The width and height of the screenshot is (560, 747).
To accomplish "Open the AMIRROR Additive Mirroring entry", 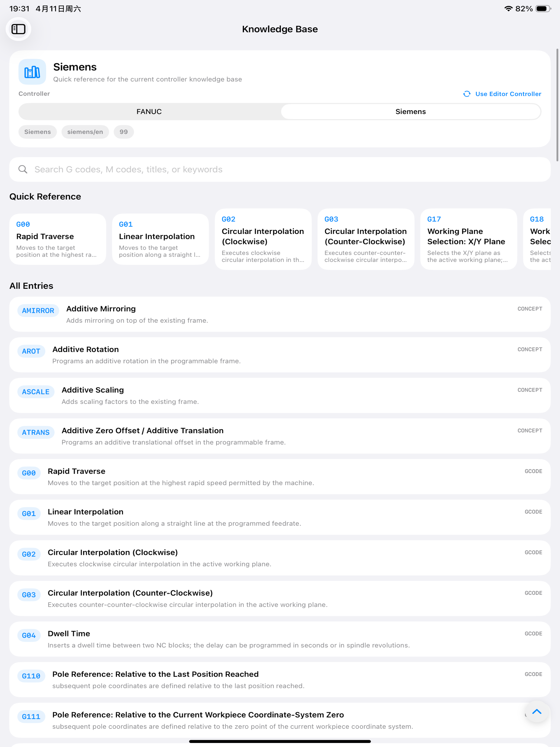I will [x=280, y=314].
